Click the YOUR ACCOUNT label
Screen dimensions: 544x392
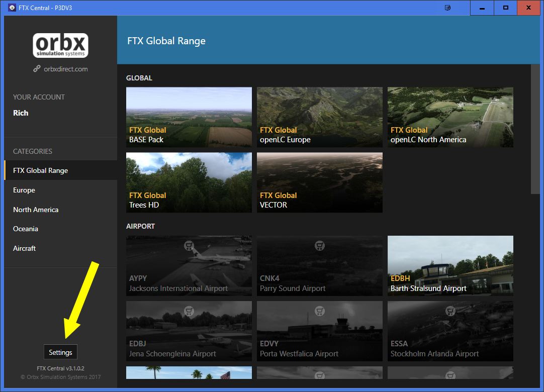[x=39, y=97]
